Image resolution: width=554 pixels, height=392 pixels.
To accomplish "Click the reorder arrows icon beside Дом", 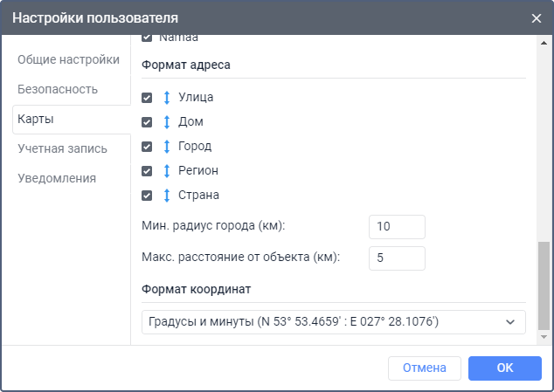I will pyautogui.click(x=166, y=122).
